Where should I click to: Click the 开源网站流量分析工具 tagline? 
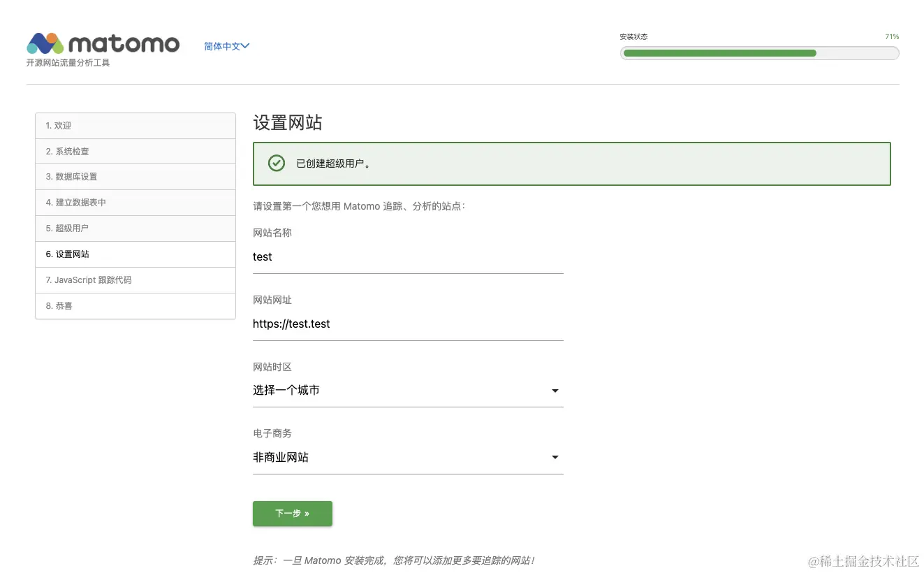point(68,63)
